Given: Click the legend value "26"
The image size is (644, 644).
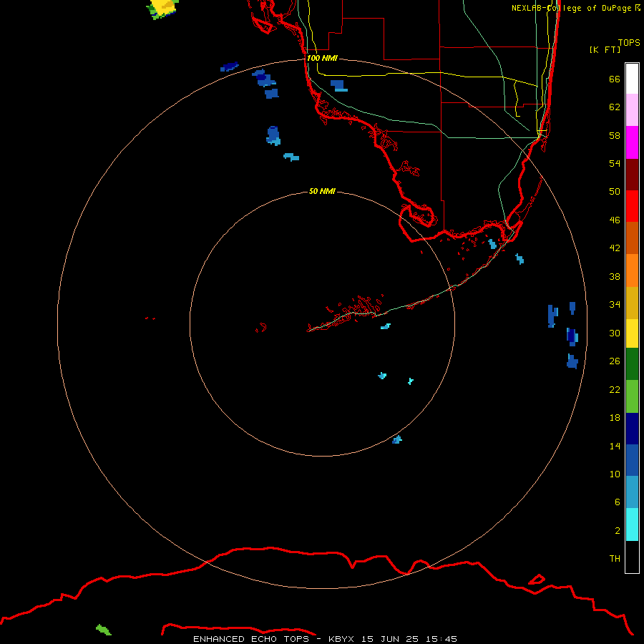Looking at the screenshot, I should point(615,361).
